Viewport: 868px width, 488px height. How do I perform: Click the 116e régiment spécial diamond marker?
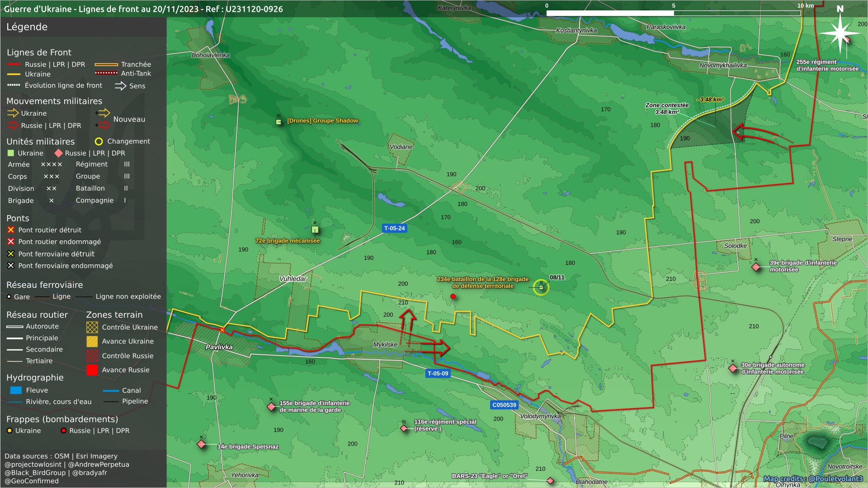[x=404, y=428]
